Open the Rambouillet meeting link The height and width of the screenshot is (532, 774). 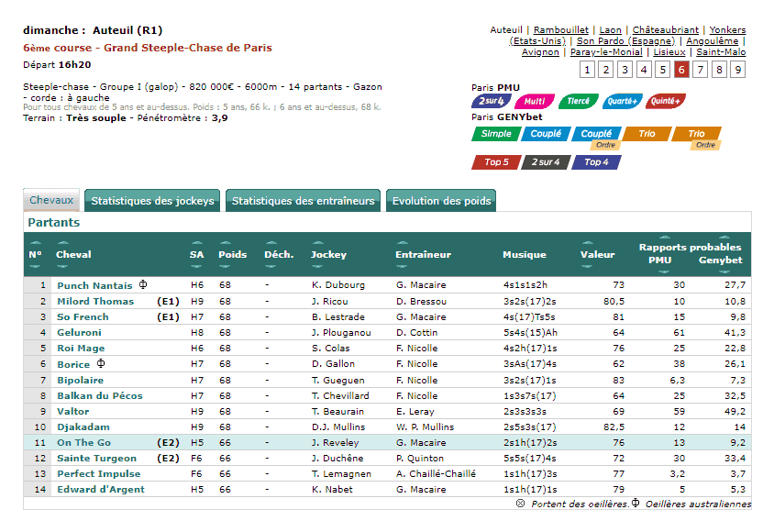tap(561, 30)
